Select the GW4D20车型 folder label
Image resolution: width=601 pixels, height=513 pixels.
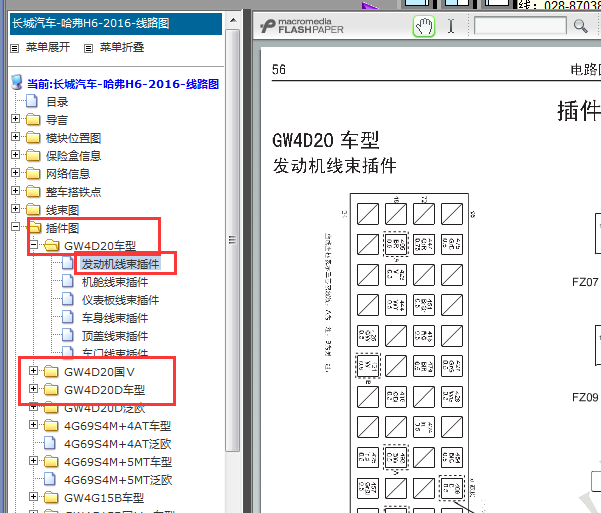coord(100,246)
